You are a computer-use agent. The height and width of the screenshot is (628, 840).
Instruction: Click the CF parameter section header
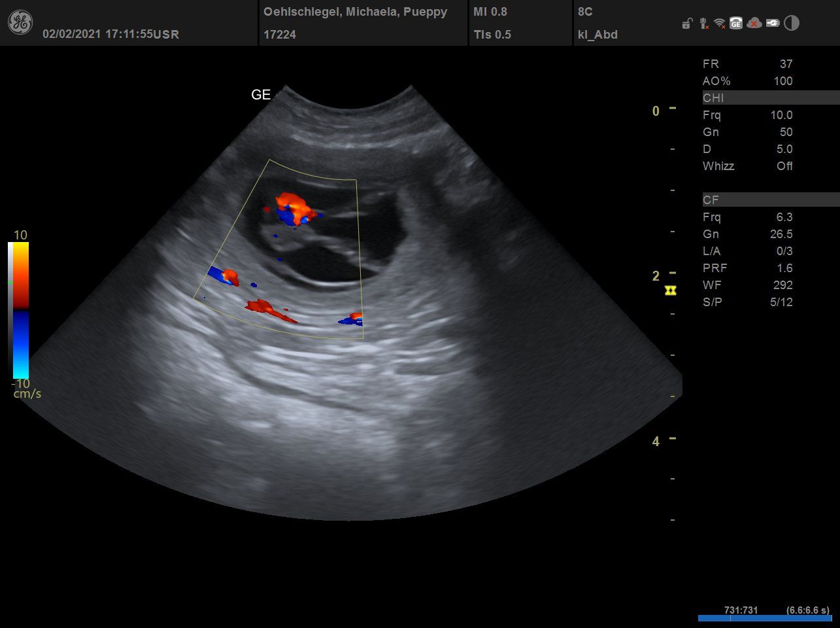coord(771,200)
